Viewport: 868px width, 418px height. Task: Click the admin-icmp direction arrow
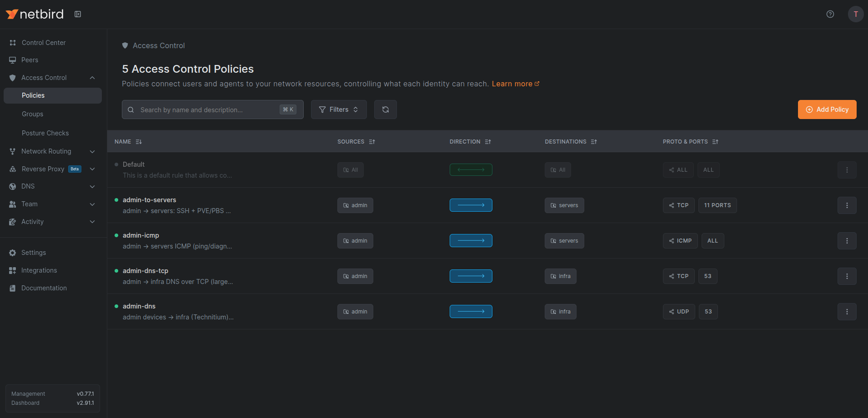coord(471,240)
